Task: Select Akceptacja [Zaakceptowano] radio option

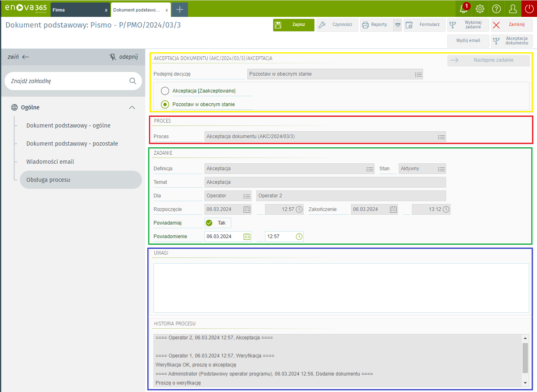Action: pyautogui.click(x=165, y=91)
